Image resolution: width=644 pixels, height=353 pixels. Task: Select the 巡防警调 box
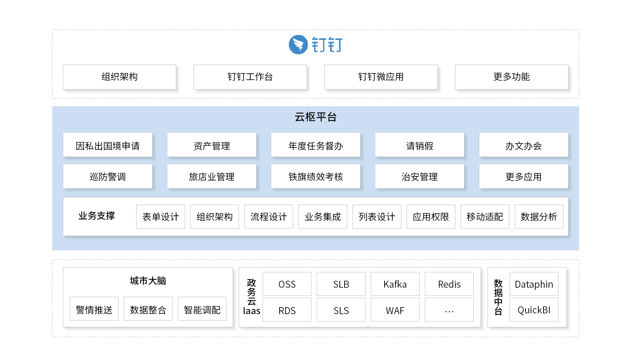point(108,176)
